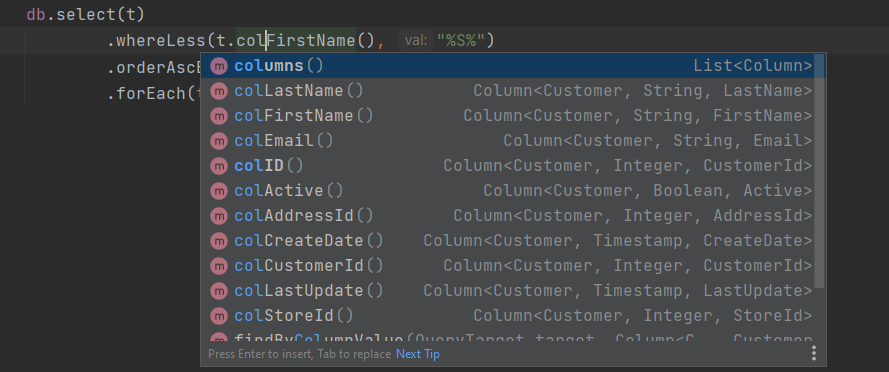Open the Next Tip link
The width and height of the screenshot is (889, 372).
[417, 354]
